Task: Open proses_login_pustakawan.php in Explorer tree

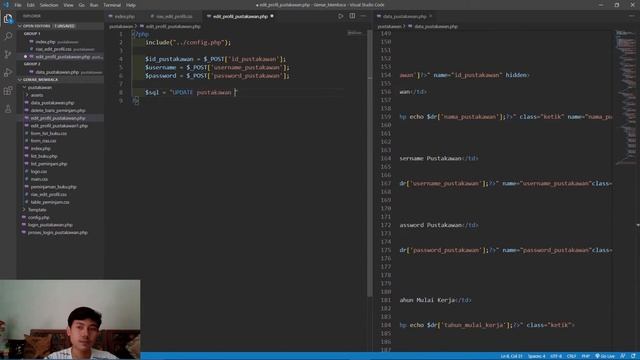Action: pos(58,233)
